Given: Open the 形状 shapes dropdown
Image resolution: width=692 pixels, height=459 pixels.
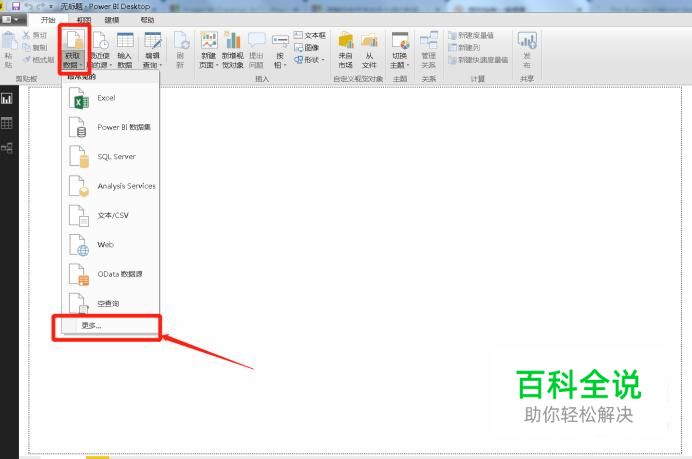Looking at the screenshot, I should (x=310, y=60).
